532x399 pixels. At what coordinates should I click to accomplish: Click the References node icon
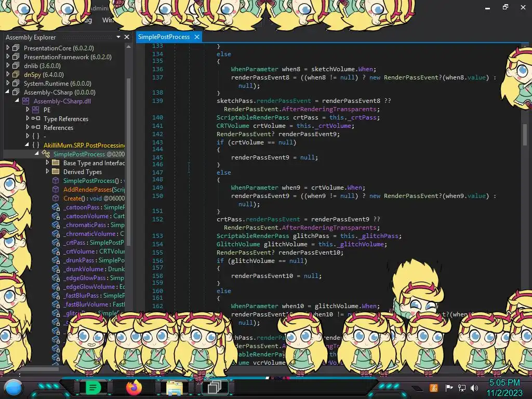(x=36, y=127)
